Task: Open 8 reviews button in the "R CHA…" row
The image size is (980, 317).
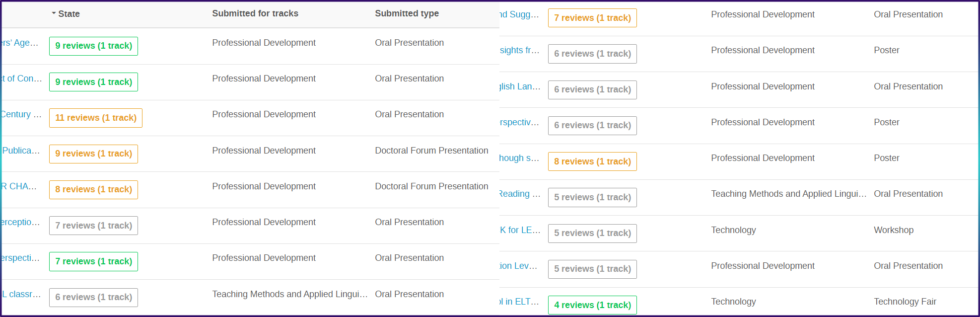Action: [x=93, y=189]
